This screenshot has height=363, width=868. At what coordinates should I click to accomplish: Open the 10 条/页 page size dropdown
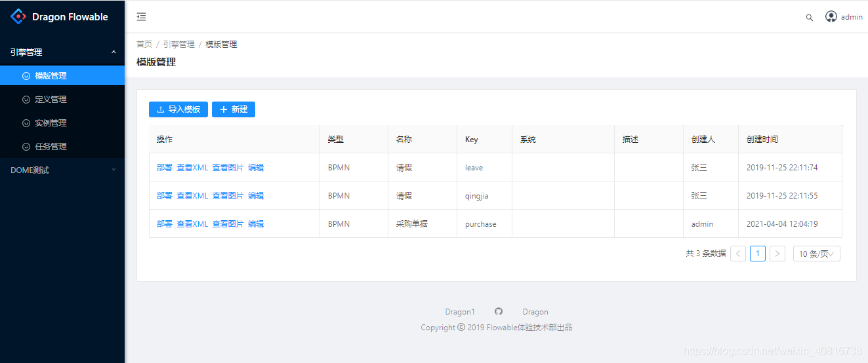[817, 254]
